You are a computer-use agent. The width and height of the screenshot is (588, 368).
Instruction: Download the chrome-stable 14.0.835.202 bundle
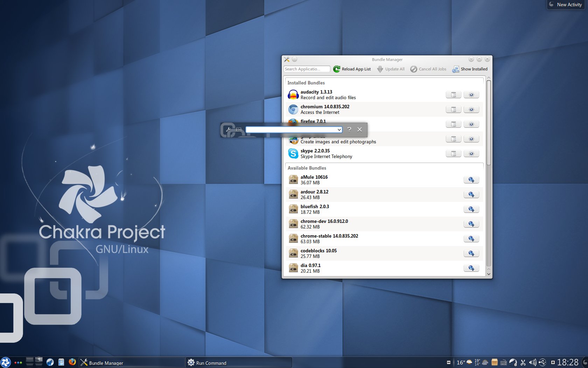471,239
